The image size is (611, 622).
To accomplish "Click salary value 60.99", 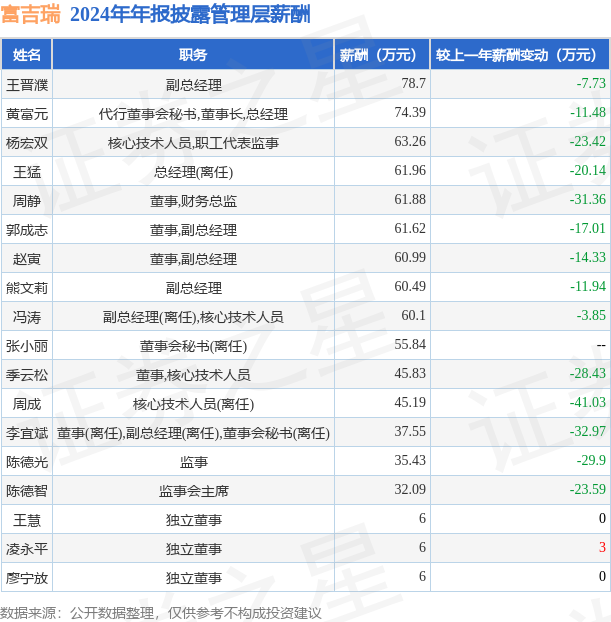I will click(410, 257).
